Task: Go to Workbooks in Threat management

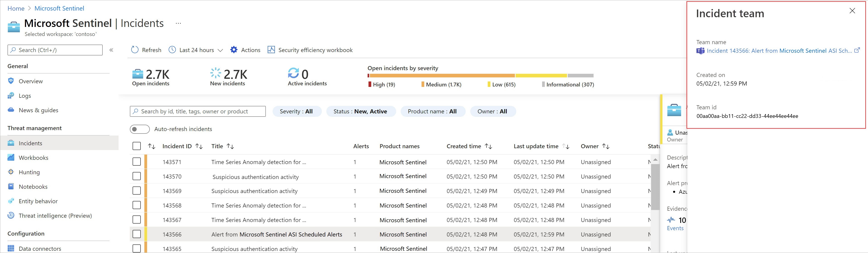Action: tap(33, 158)
